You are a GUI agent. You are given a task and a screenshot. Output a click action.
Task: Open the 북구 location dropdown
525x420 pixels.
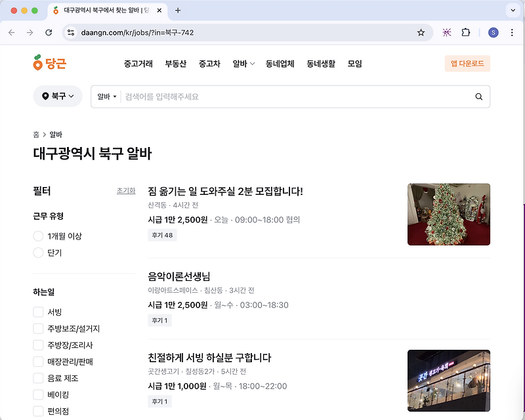click(x=58, y=96)
